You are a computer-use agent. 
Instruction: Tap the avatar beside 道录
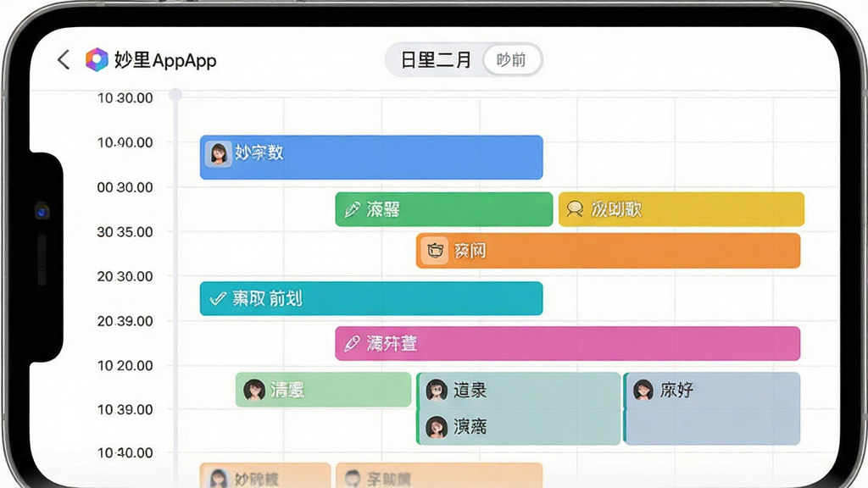[437, 390]
